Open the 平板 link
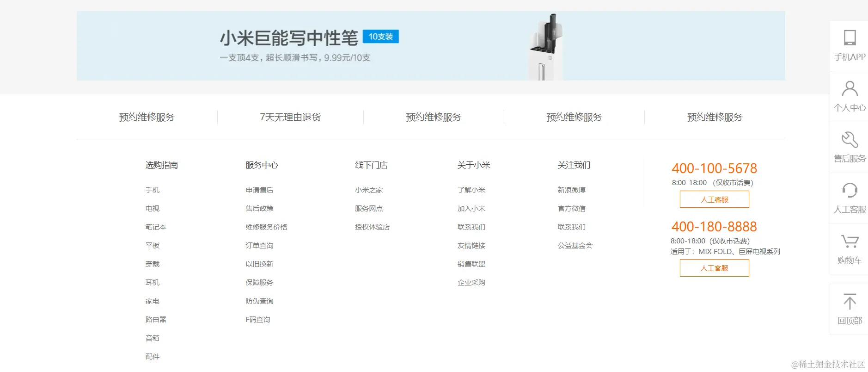The image size is (868, 372). 153,246
